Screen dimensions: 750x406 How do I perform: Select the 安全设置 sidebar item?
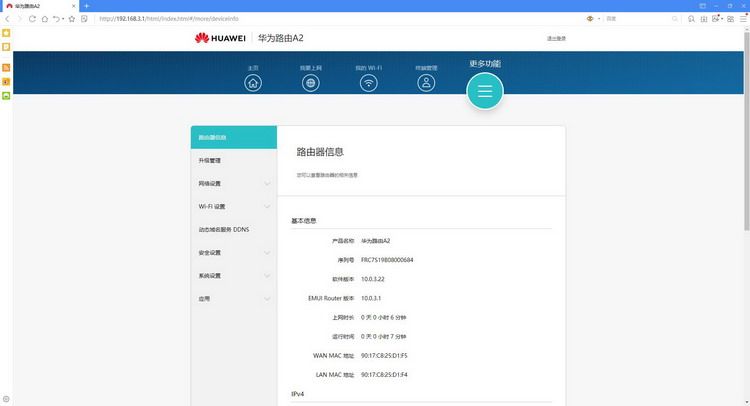234,253
